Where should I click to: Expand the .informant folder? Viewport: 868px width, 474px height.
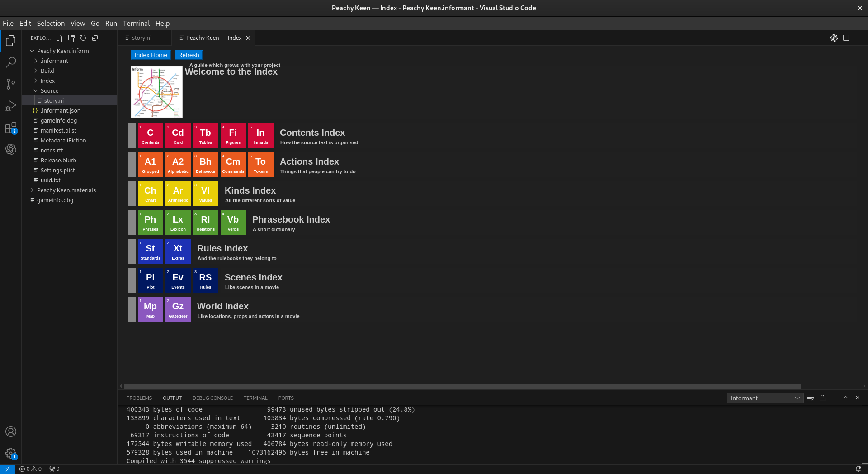(69, 61)
